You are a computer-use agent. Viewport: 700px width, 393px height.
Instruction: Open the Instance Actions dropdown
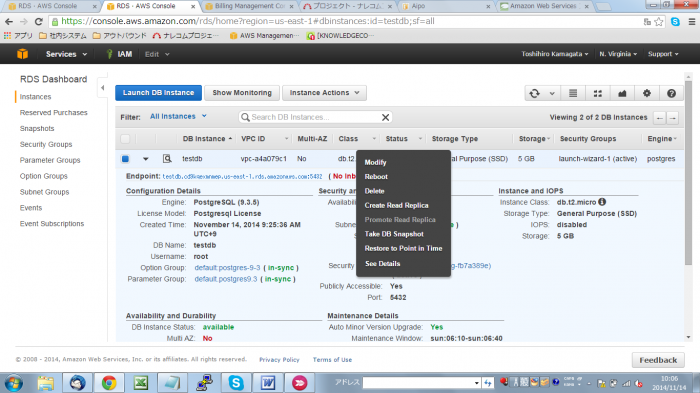click(x=324, y=93)
